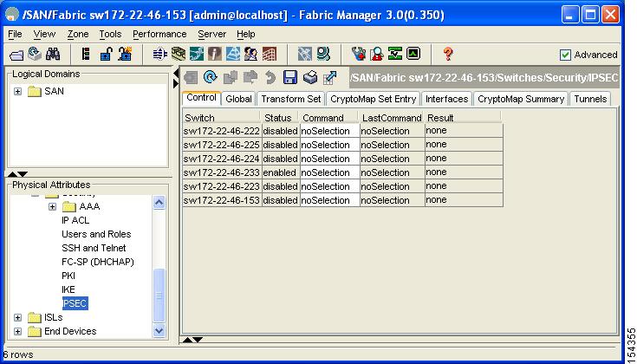Open the CryptoMap Summary tab
Image resolution: width=637 pixels, height=364 pixels.
tap(520, 99)
